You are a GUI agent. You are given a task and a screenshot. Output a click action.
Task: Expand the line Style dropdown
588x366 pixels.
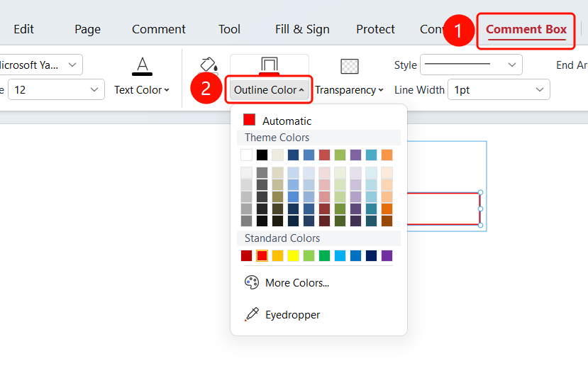pos(471,65)
